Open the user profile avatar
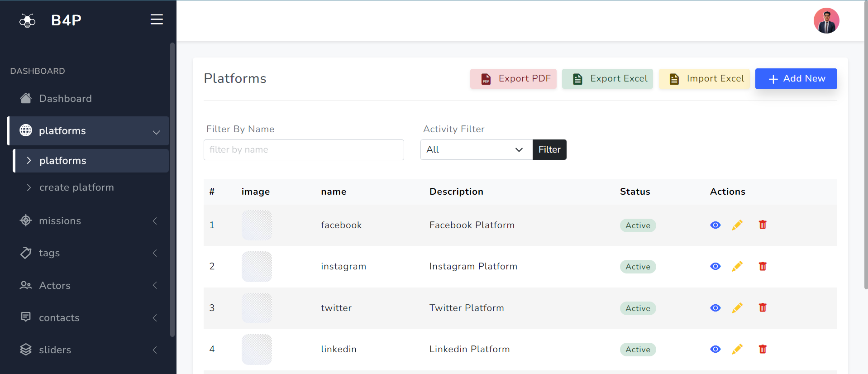This screenshot has height=374, width=868. coord(826,21)
